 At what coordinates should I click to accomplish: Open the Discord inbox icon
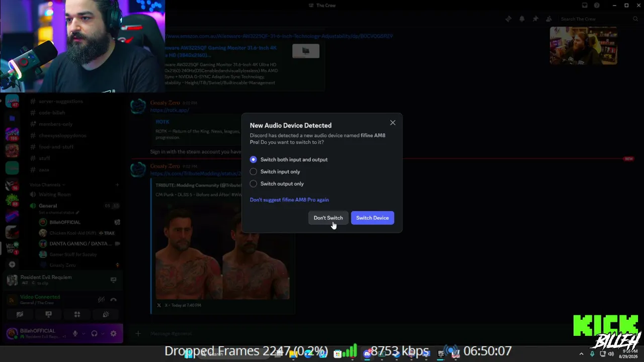pos(585,6)
